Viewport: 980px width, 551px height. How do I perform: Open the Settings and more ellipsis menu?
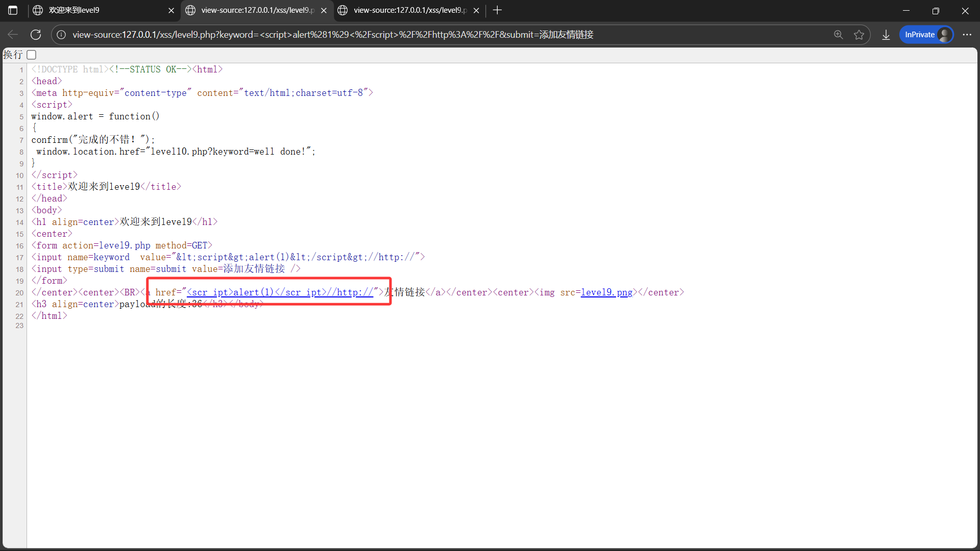(967, 35)
